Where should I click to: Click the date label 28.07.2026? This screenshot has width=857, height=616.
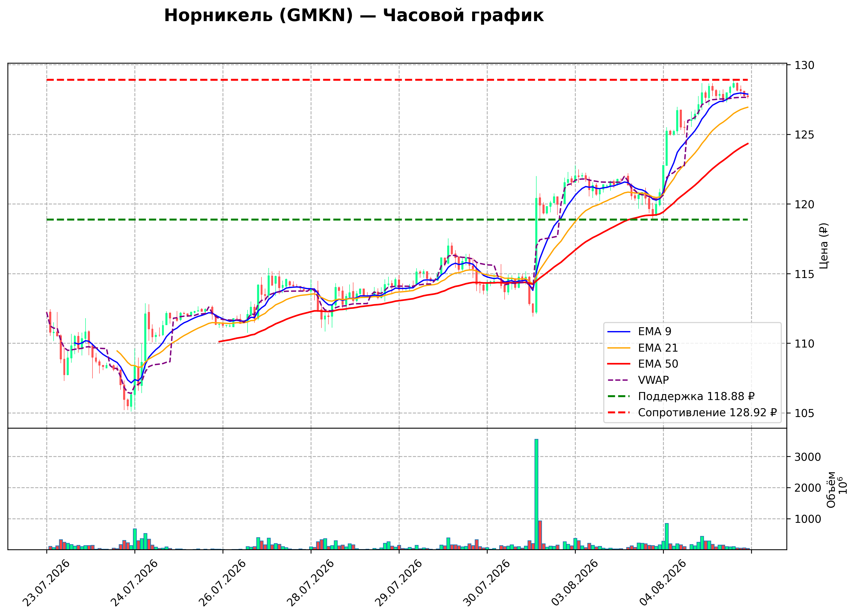tap(310, 584)
